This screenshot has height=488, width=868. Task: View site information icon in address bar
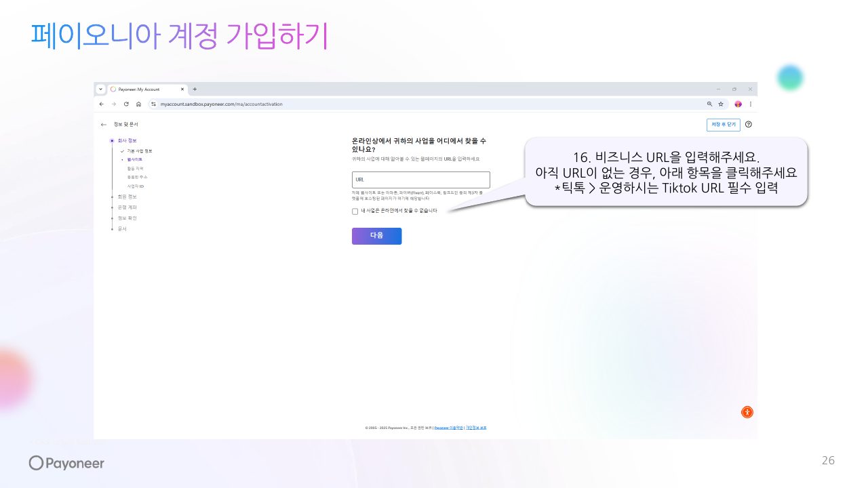pos(154,104)
